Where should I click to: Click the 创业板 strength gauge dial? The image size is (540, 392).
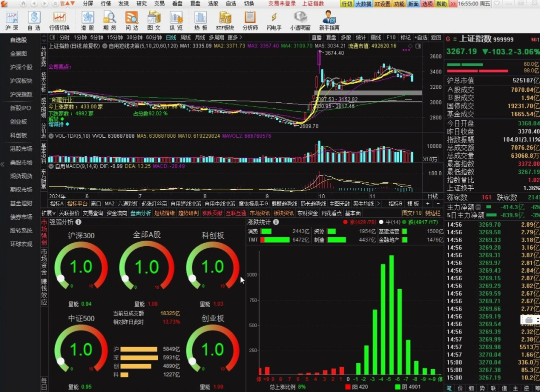pyautogui.click(x=213, y=350)
